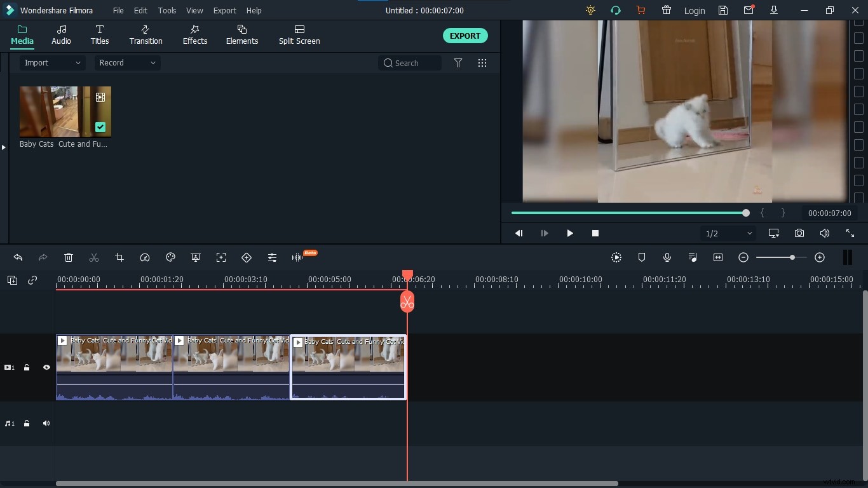Screen dimensions: 868x488
Task: Open the Speed controls
Action: point(145,257)
